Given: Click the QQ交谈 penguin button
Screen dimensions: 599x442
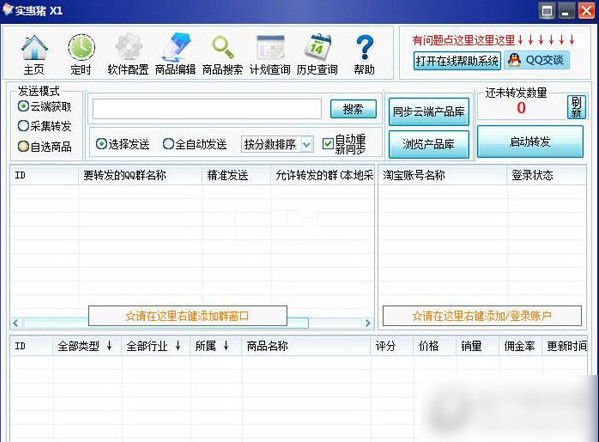Looking at the screenshot, I should (x=537, y=60).
